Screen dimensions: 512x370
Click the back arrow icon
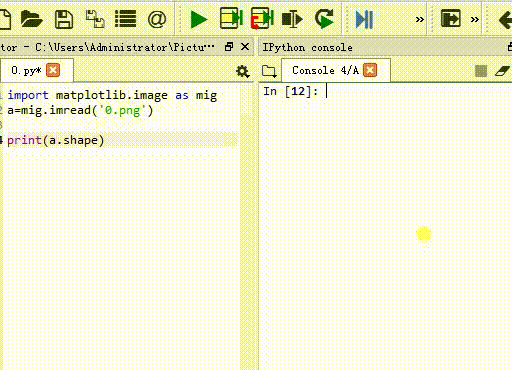pos(505,20)
